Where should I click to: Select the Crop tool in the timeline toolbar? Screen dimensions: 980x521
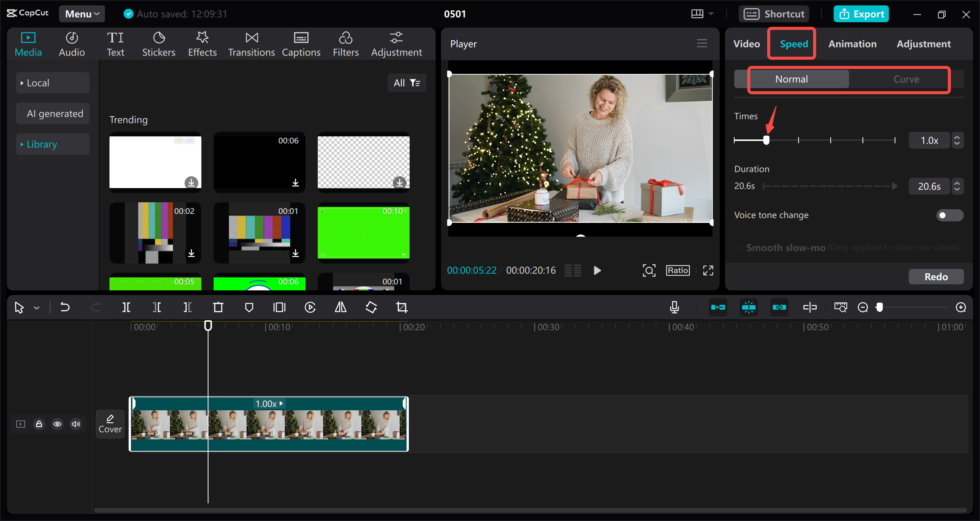click(401, 307)
